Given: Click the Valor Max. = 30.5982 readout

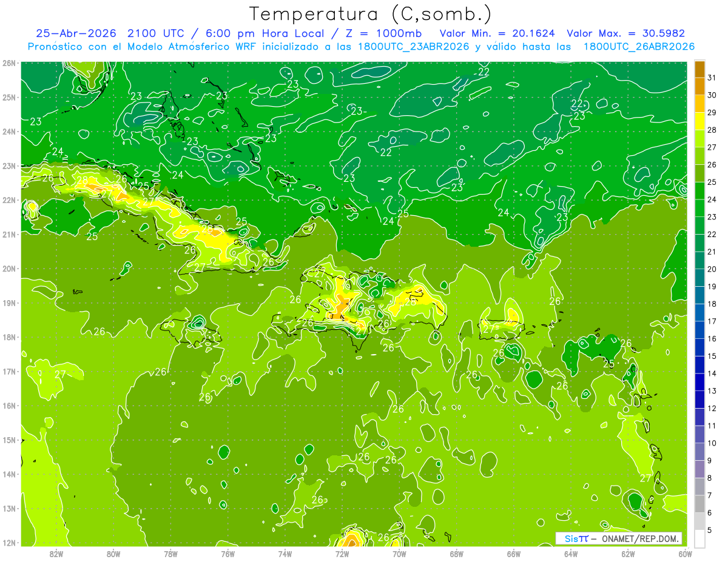Looking at the screenshot, I should click(x=626, y=33).
